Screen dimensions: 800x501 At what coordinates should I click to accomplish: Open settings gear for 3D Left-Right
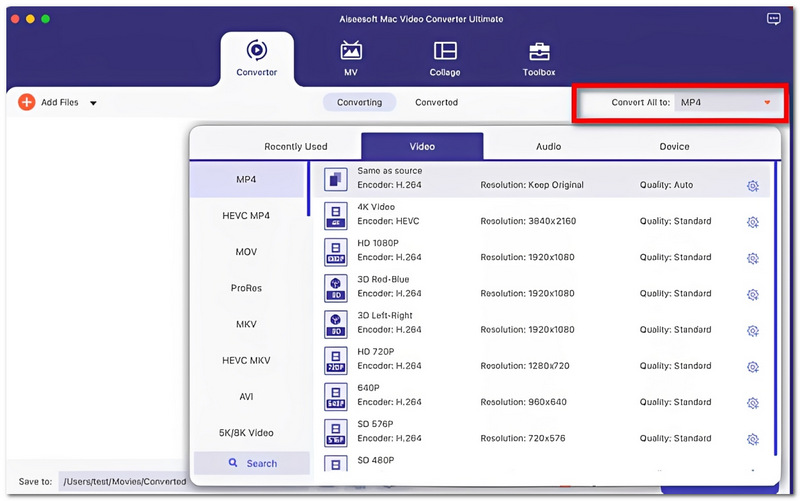pos(753,331)
